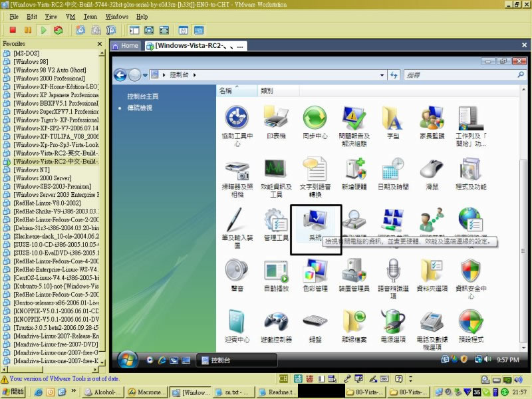Screen dimensions: 532x399
Task: Switch to the VMware Home tab
Action: point(126,46)
